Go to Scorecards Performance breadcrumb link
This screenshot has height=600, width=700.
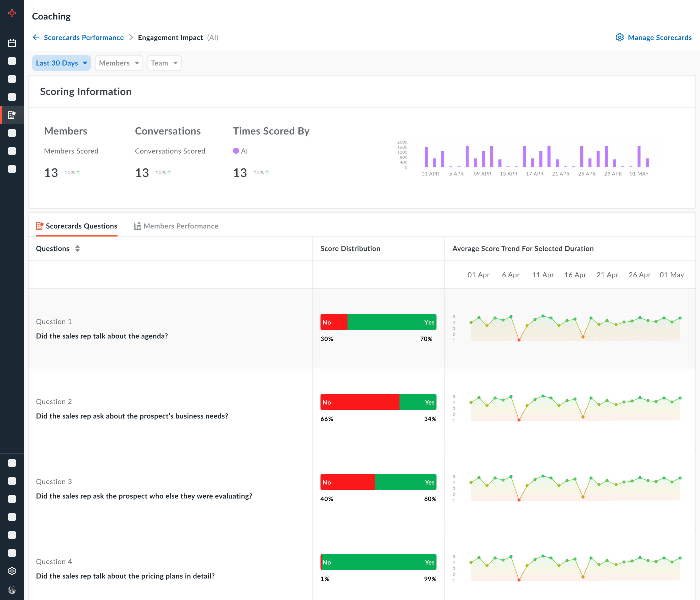pos(83,37)
